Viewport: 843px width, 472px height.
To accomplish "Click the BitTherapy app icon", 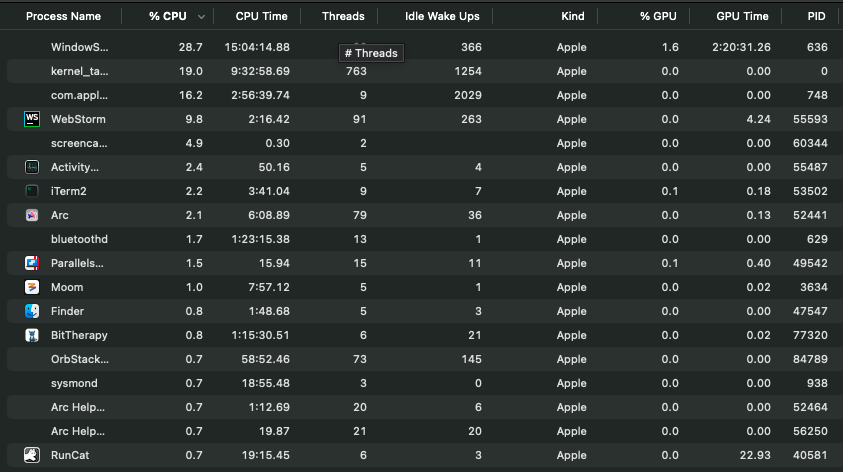I will pyautogui.click(x=32, y=335).
